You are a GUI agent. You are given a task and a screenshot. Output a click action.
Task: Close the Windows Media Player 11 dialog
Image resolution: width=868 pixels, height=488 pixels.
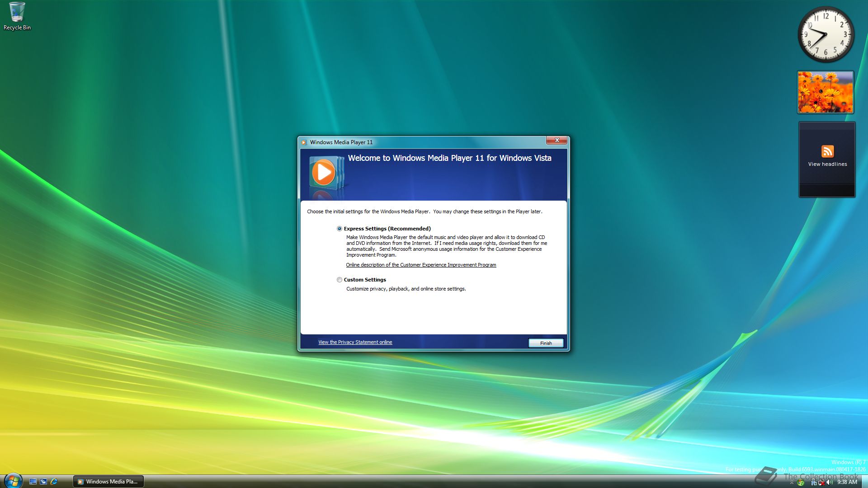tap(557, 140)
